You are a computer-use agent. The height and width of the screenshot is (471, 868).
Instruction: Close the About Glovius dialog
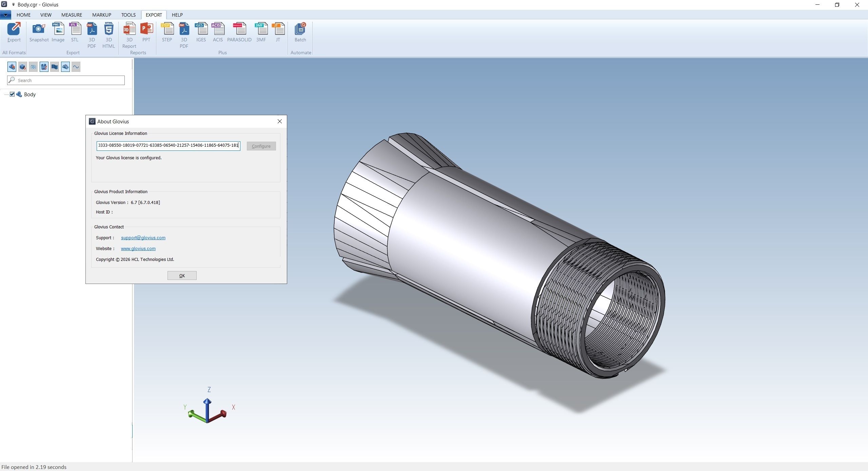click(280, 121)
